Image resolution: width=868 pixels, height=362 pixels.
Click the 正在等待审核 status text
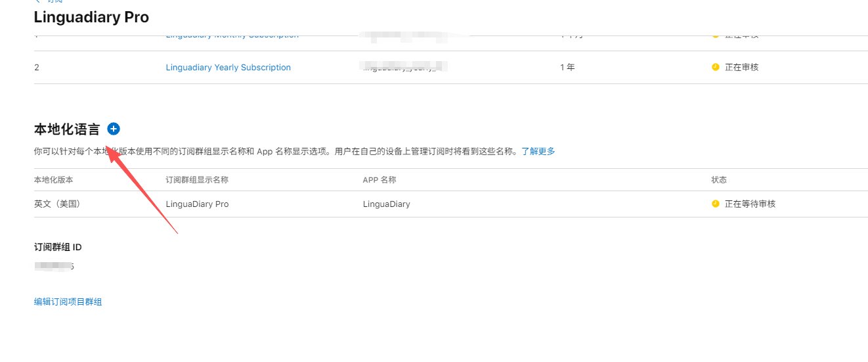750,204
